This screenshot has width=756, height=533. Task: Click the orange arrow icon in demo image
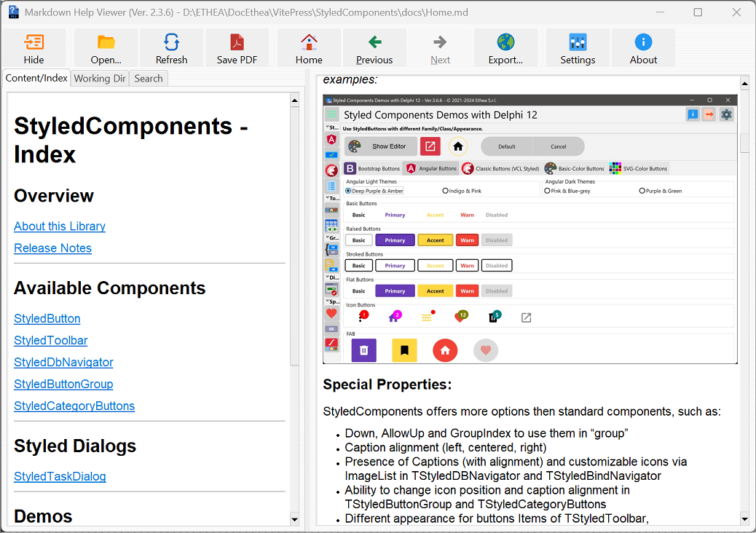(x=709, y=115)
